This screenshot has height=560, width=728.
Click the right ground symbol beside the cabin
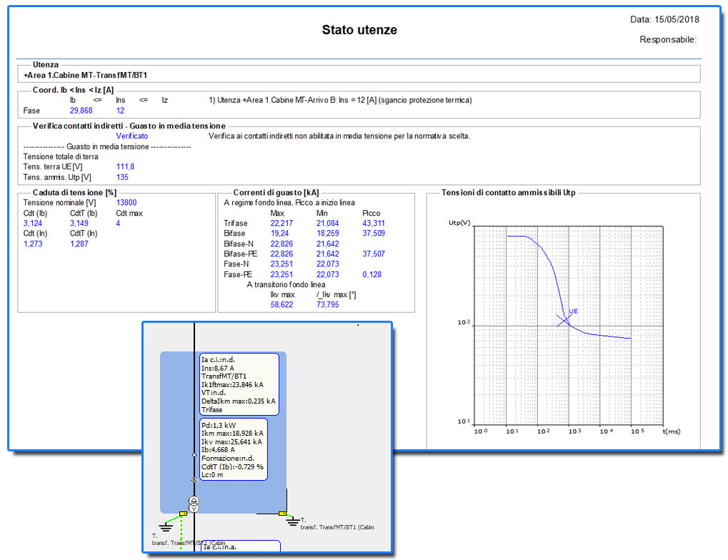click(x=292, y=521)
